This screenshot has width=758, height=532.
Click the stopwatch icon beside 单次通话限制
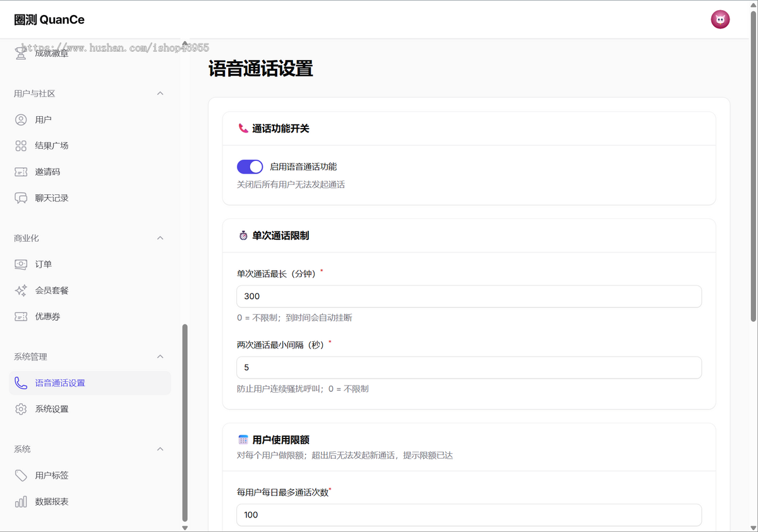pos(243,235)
